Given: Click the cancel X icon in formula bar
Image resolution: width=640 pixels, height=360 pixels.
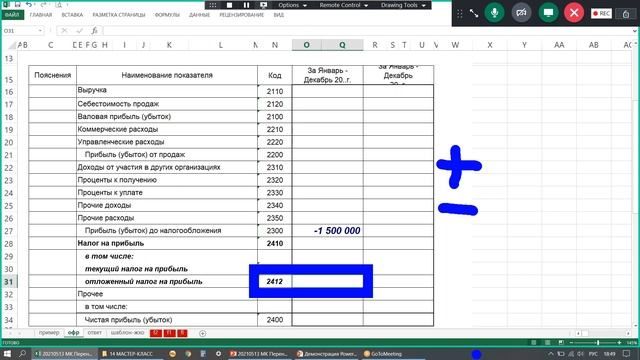Looking at the screenshot, I should pyautogui.click(x=64, y=31).
